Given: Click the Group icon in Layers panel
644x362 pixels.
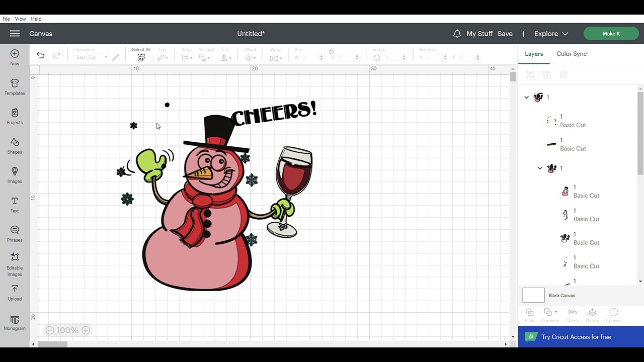Looking at the screenshot, I should coord(530,74).
